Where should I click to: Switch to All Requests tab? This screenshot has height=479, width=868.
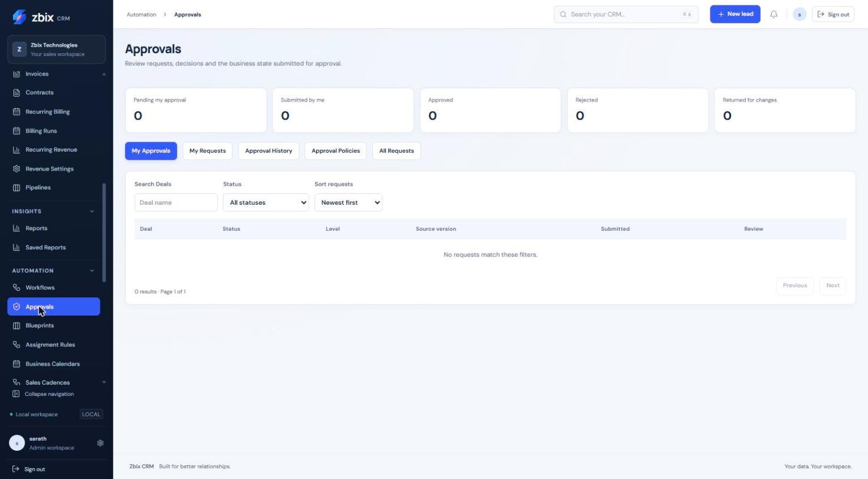(397, 151)
